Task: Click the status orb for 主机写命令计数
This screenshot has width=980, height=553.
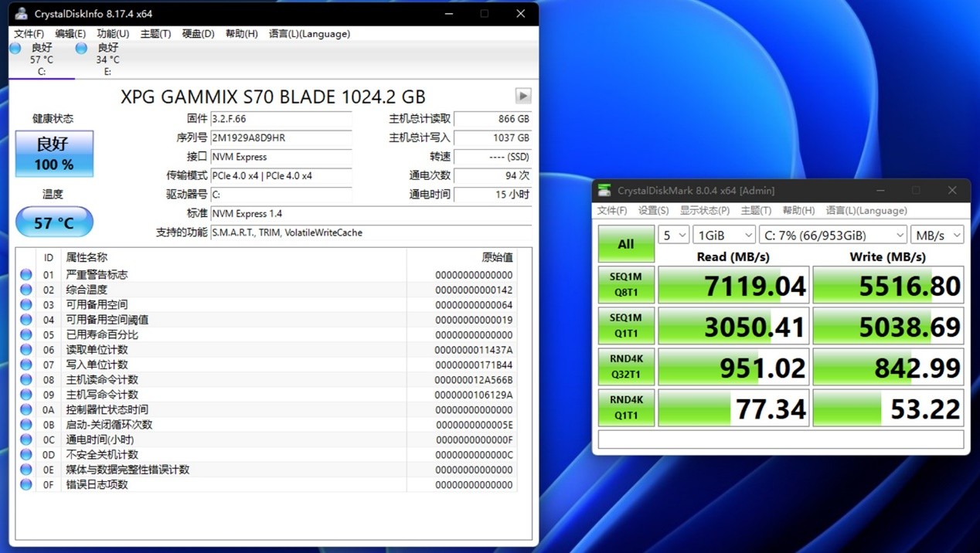Action: click(26, 395)
